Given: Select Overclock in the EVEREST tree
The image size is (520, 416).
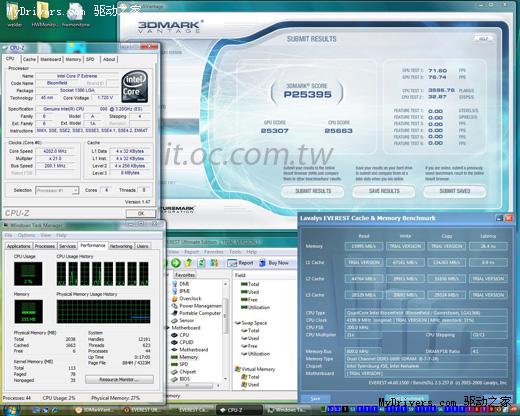Looking at the screenshot, I should [190, 298].
